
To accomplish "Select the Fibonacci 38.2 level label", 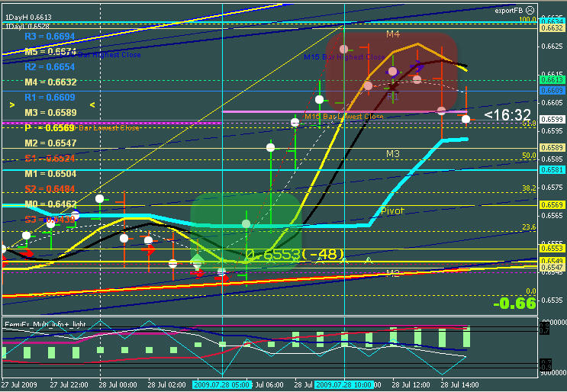I will [529, 188].
